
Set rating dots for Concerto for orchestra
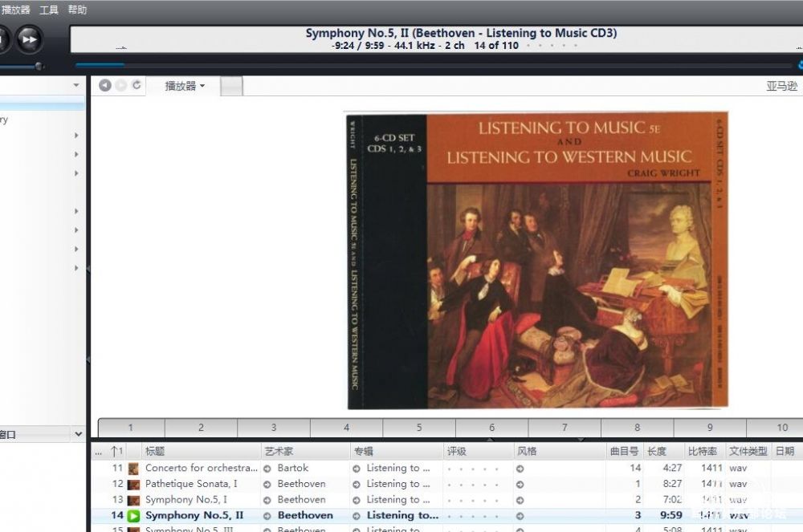473,469
